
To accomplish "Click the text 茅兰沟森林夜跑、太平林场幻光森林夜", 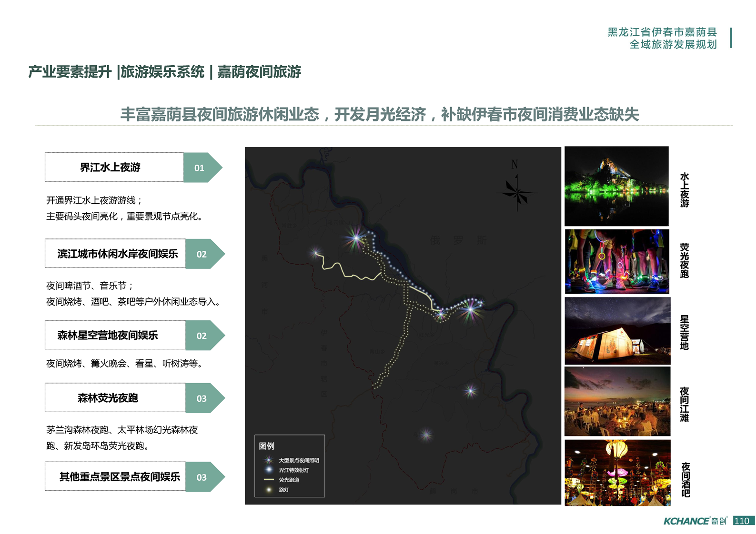I will click(x=122, y=430).
